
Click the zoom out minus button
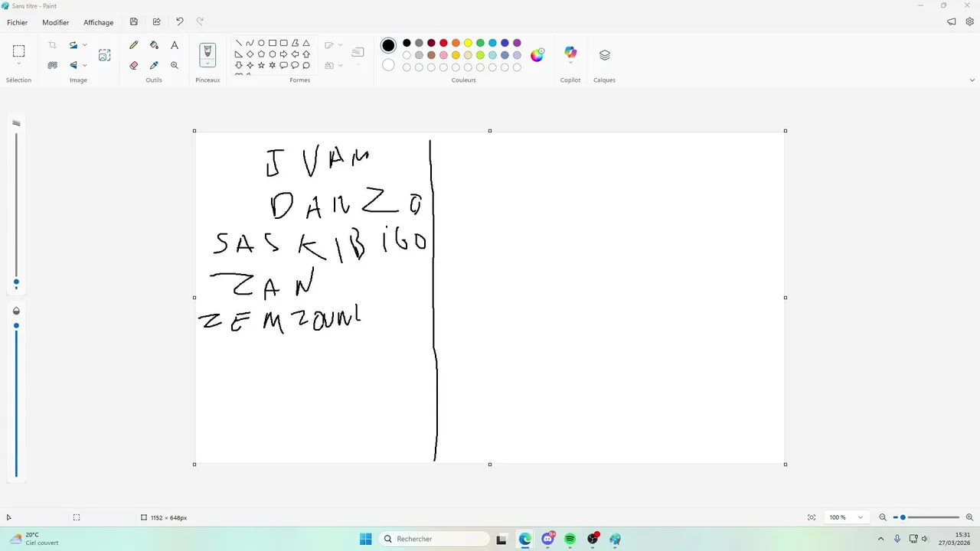883,517
